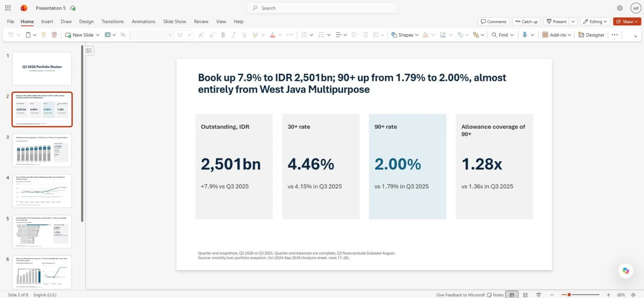The width and height of the screenshot is (644, 298).
Task: Switch to Reading view in status bar
Action: click(x=538, y=295)
